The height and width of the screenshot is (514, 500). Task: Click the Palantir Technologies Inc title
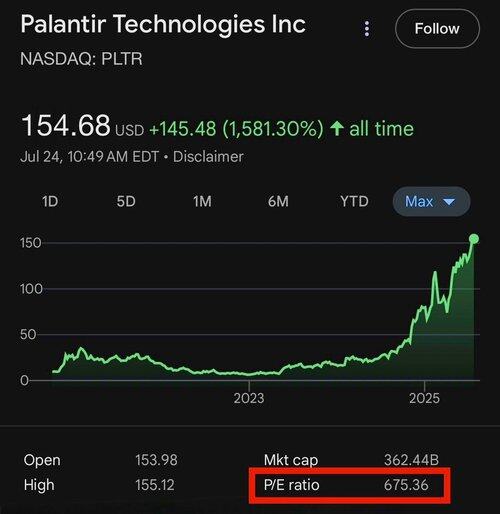[x=163, y=25]
